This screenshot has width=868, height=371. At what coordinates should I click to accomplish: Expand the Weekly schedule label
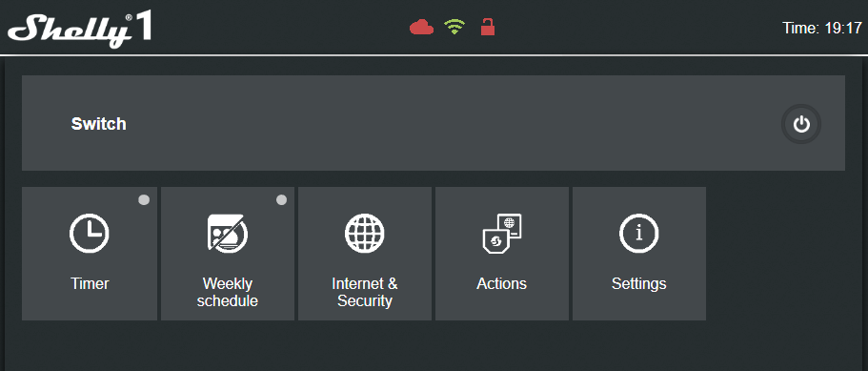228,293
